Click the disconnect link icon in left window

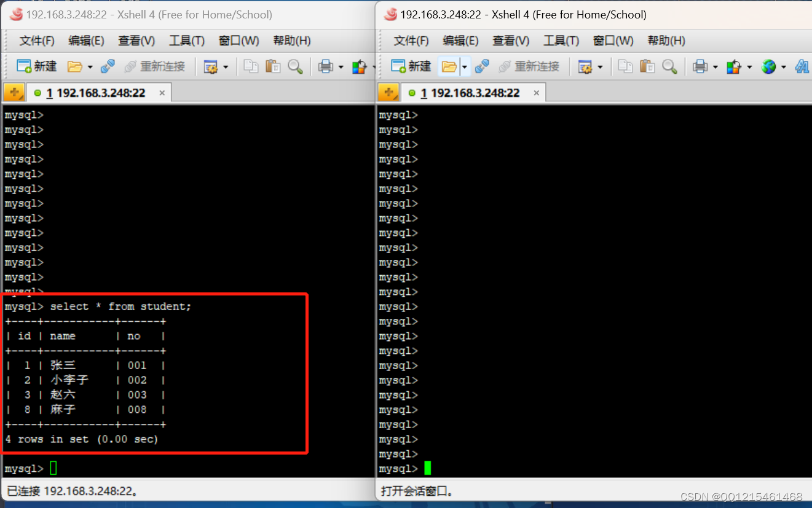click(x=108, y=66)
